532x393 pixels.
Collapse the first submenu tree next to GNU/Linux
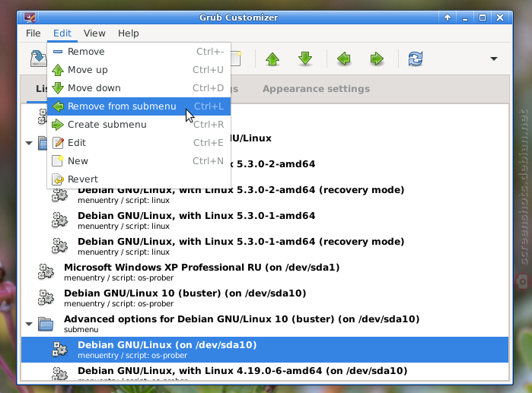[29, 143]
